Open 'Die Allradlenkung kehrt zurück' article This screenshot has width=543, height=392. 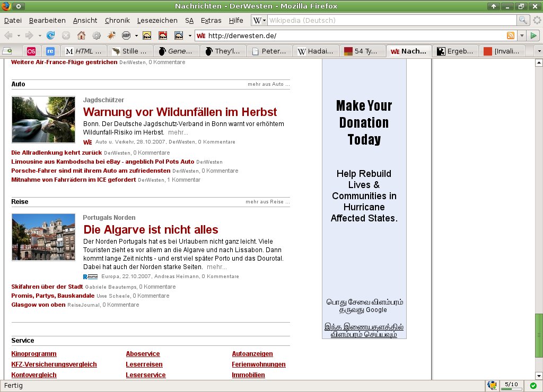[x=56, y=153]
